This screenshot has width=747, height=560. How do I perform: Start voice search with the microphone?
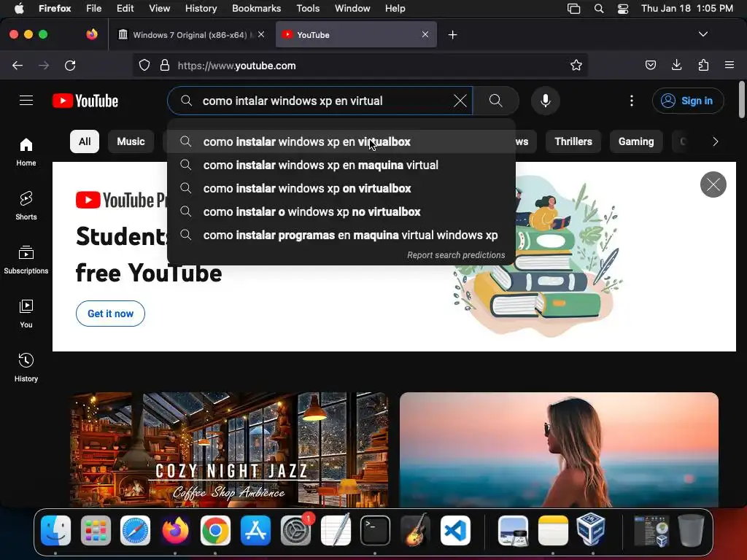546,101
